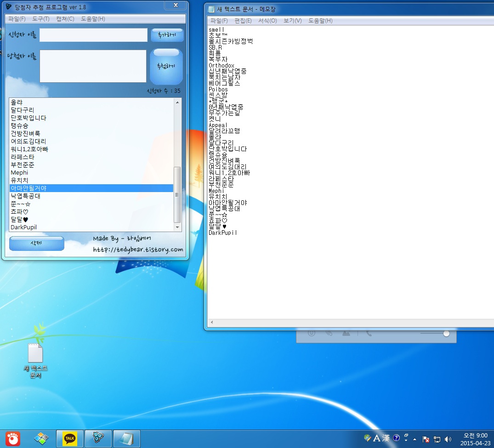This screenshot has width=494, height=448.
Task: Select highlighted 아마안될거야 in the applicant list
Action: [91, 188]
